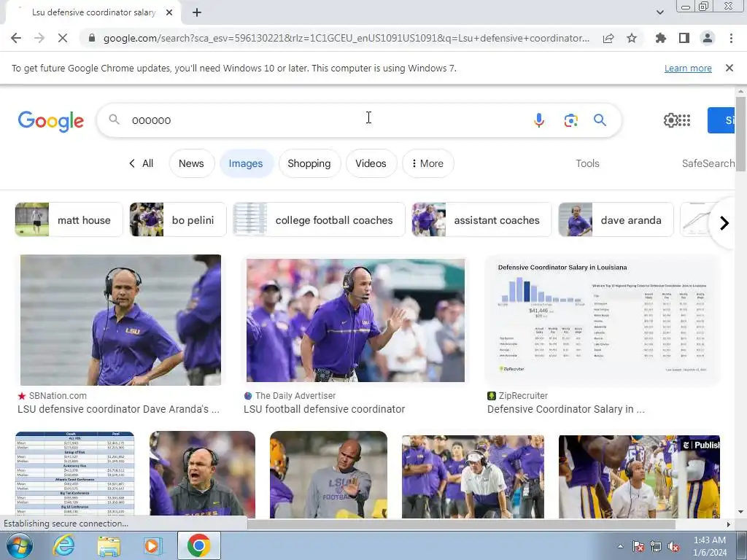Open the Tools options

pyautogui.click(x=587, y=163)
